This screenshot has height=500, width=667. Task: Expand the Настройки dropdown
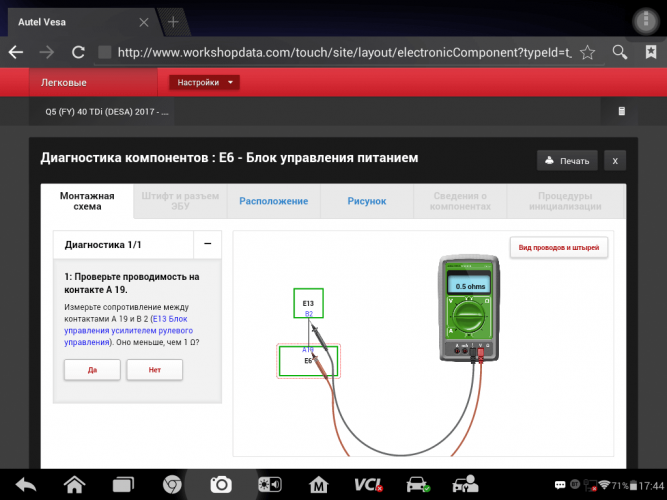click(x=204, y=82)
